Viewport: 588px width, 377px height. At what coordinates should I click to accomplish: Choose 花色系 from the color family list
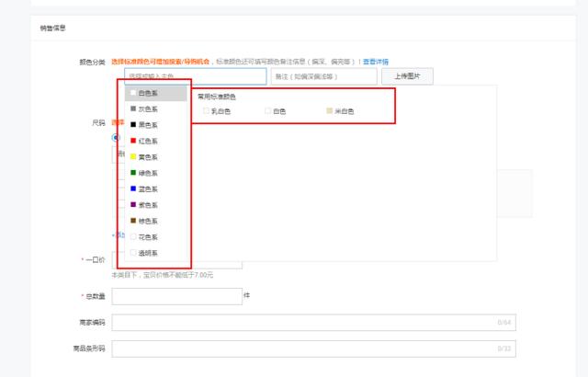[156, 237]
